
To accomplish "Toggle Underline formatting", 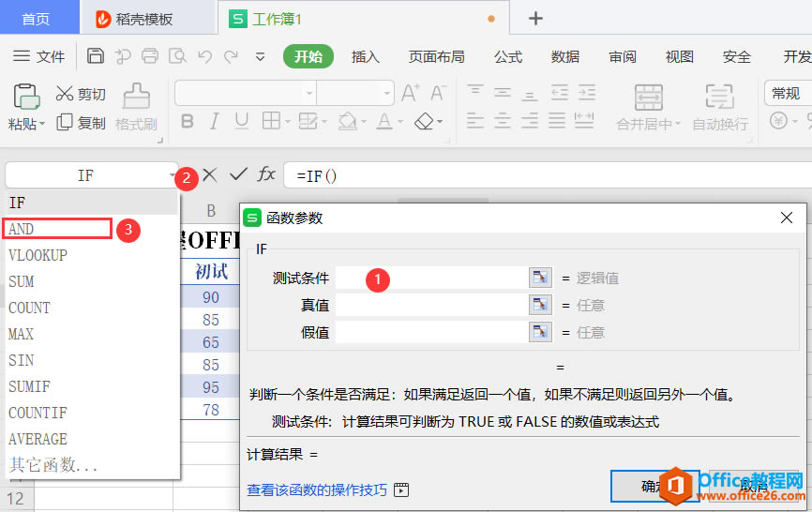I will [241, 121].
